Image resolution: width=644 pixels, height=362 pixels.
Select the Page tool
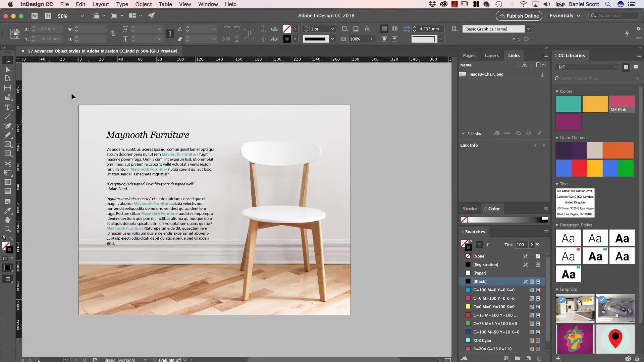click(8, 78)
